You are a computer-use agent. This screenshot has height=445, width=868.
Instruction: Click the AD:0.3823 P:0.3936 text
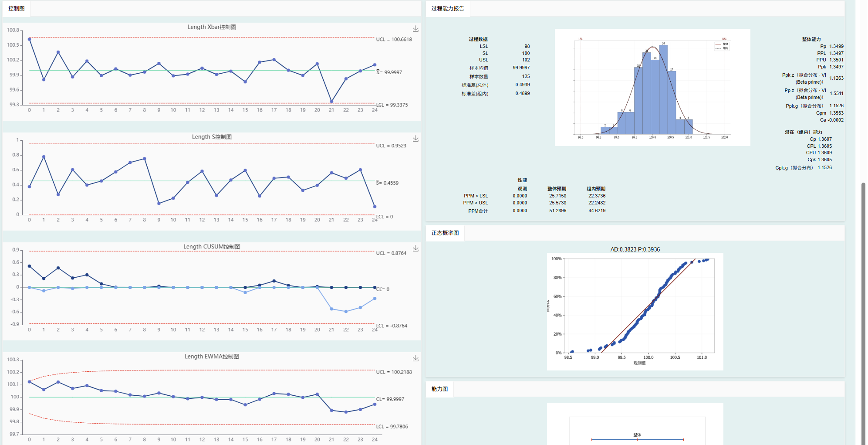635,249
